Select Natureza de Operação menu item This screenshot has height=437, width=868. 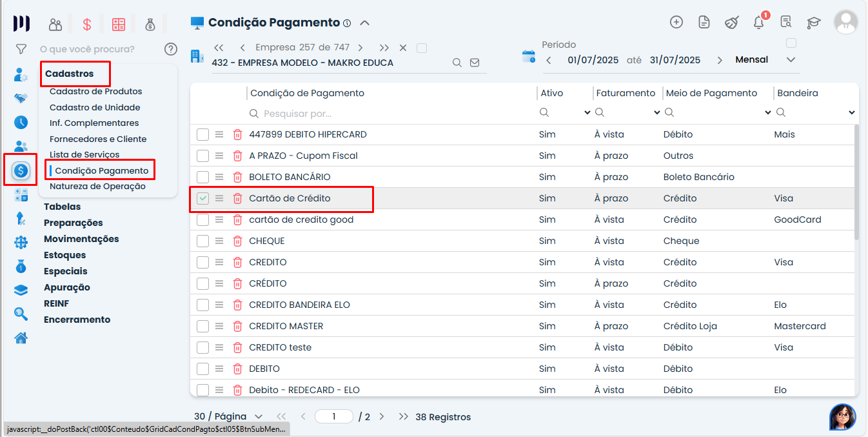pos(97,187)
